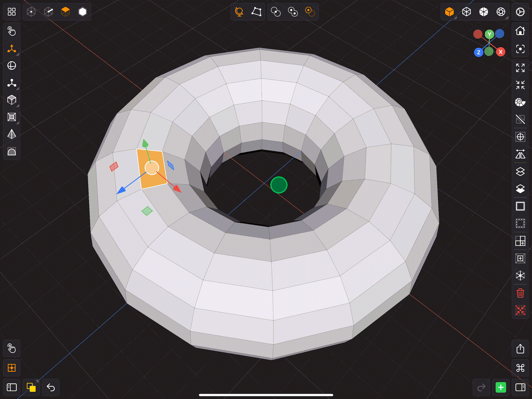
Task: Undo the last action
Action: 51,387
